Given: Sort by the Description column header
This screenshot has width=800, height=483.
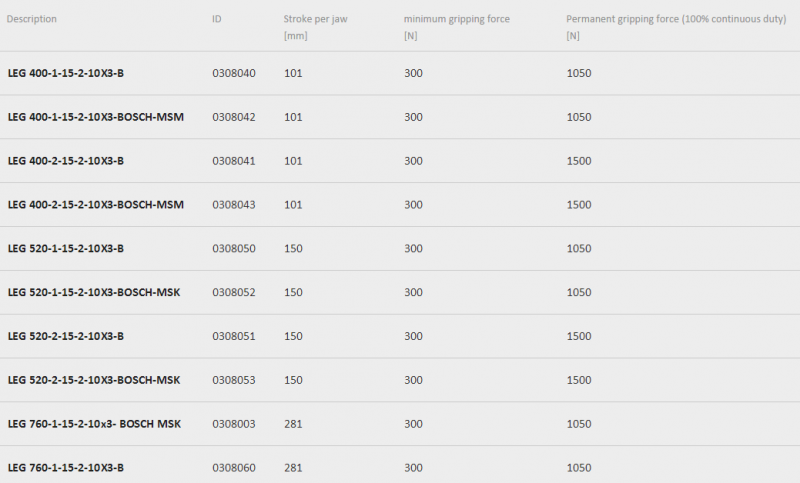Looking at the screenshot, I should click(32, 19).
